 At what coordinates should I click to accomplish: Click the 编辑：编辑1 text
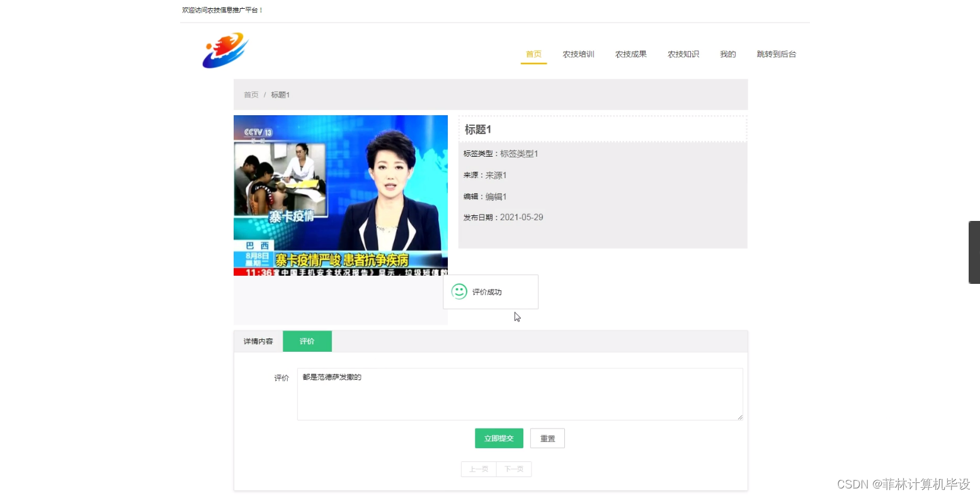485,196
